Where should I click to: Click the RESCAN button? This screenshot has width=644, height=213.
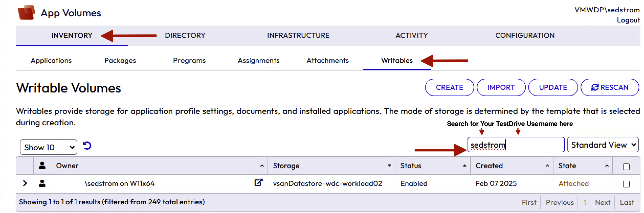coord(609,87)
